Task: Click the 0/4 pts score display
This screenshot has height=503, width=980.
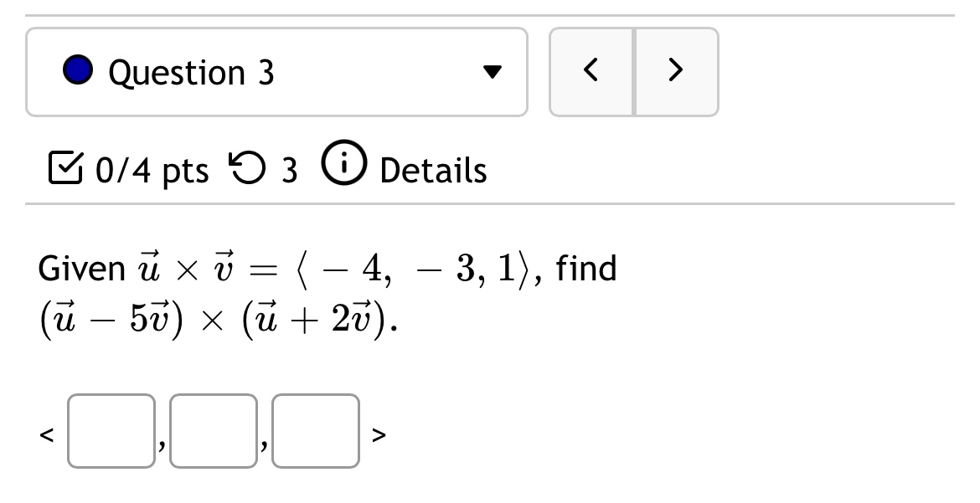Action: click(x=153, y=170)
